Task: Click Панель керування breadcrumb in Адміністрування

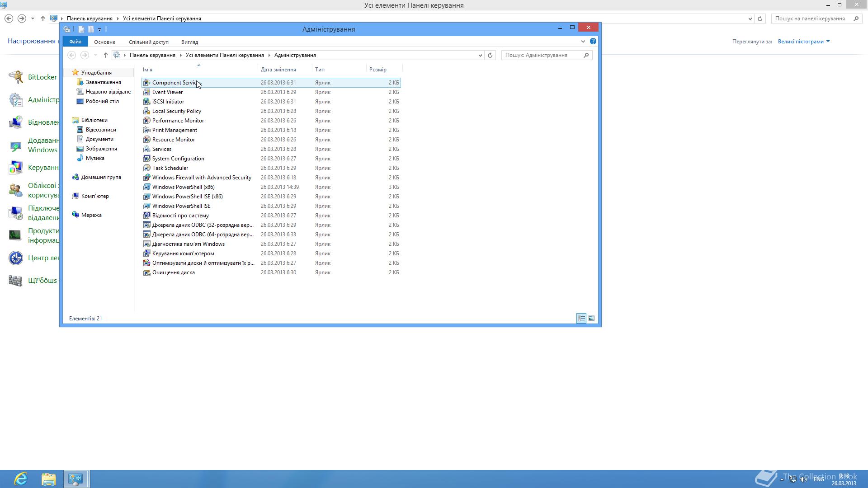Action: pos(152,55)
